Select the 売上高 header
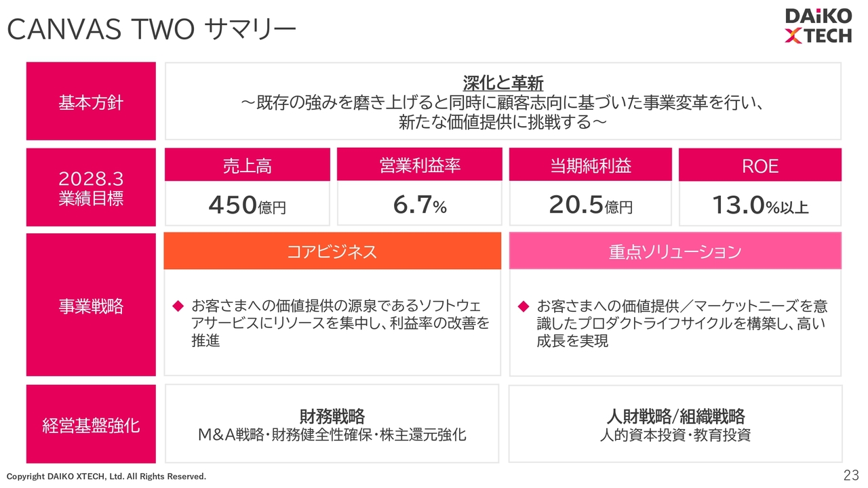This screenshot has height=488, width=868. (x=248, y=165)
